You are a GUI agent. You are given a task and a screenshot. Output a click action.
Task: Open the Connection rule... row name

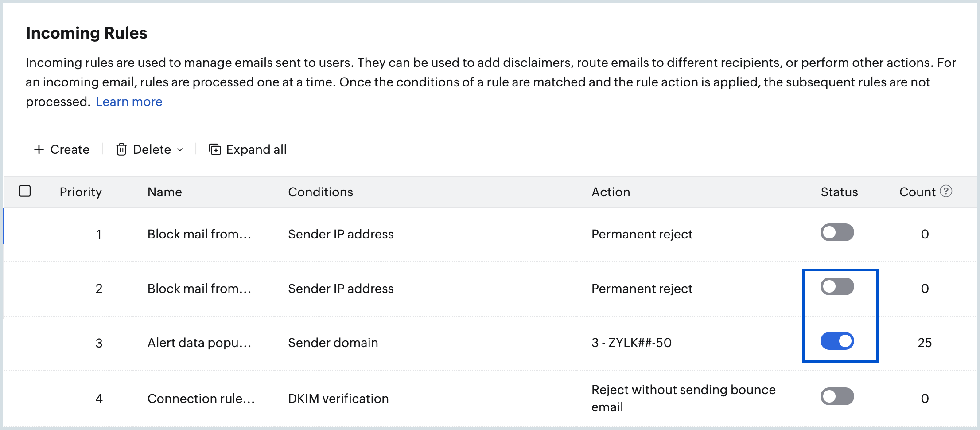click(x=201, y=399)
